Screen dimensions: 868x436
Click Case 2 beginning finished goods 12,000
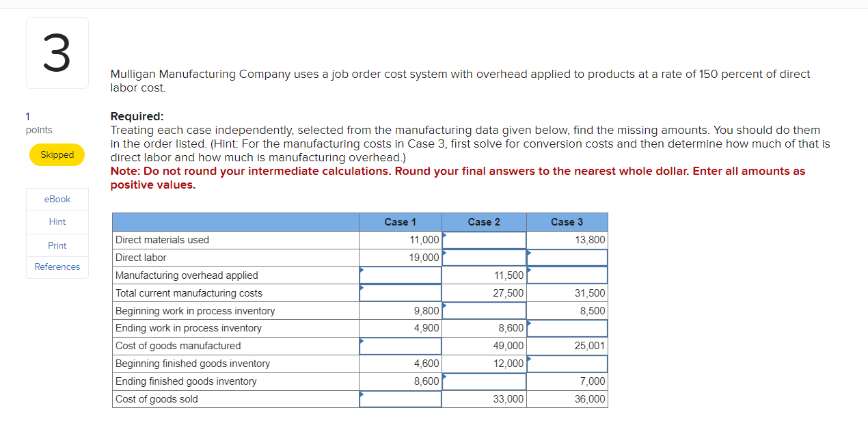pyautogui.click(x=508, y=364)
